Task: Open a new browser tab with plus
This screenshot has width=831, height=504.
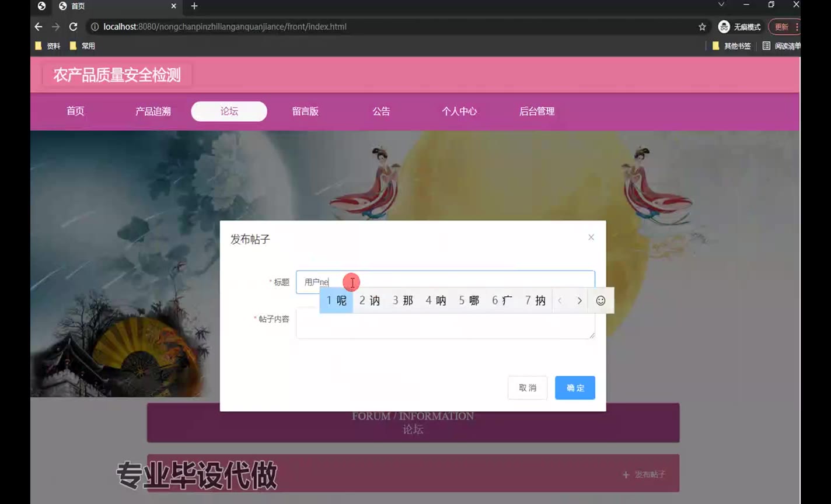Action: point(194,6)
